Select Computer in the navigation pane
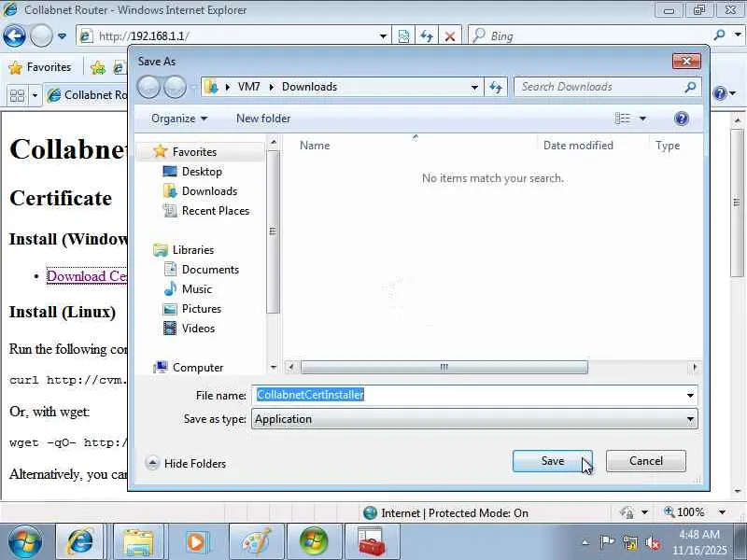 pyautogui.click(x=198, y=368)
